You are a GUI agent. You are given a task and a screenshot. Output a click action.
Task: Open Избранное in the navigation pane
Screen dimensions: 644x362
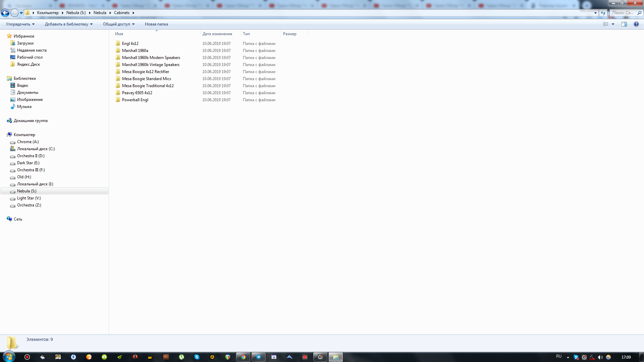pos(24,36)
